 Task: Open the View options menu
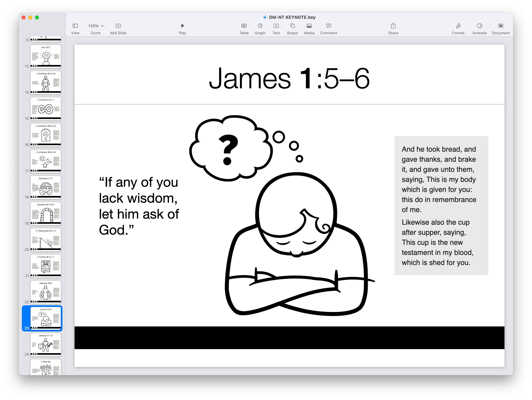75,28
